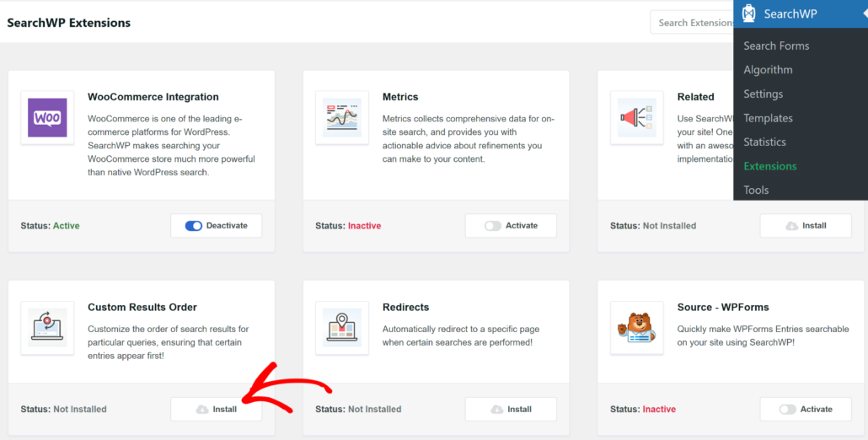
Task: Click Status: Not Installed on Redirects card
Action: coord(358,410)
